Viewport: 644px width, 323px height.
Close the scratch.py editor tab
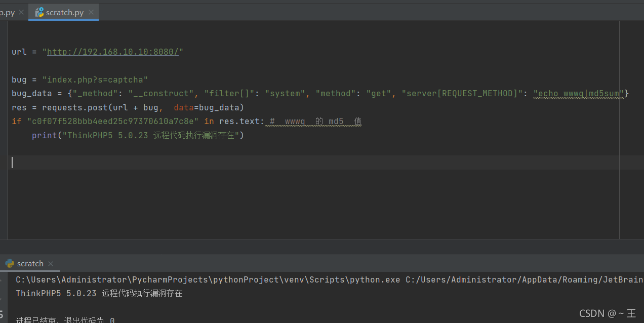[x=92, y=13]
